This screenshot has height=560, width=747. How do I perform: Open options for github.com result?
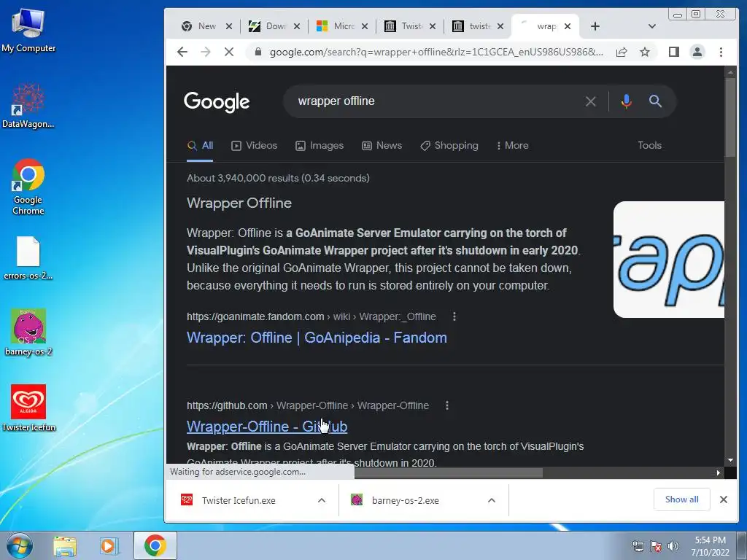click(x=447, y=405)
